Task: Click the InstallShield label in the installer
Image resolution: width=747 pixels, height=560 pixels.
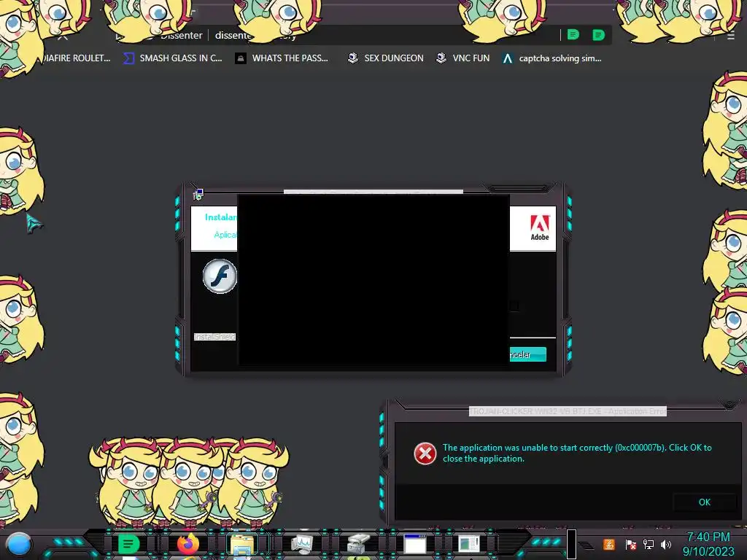Action: (215, 337)
